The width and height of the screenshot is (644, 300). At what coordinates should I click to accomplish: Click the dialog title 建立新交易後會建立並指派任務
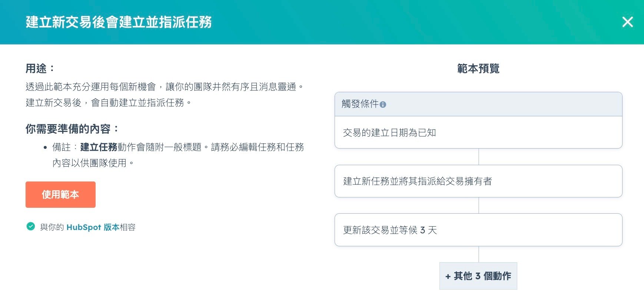click(x=119, y=22)
